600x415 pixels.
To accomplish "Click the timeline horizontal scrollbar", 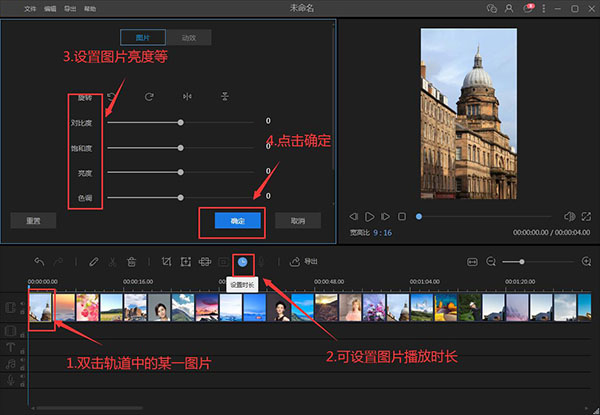I will (89, 408).
